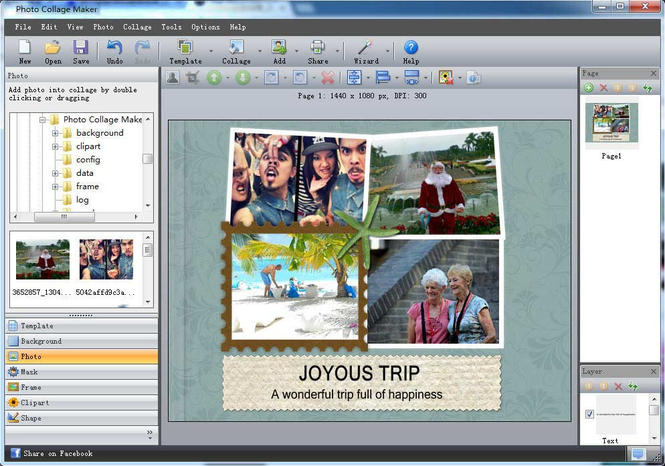Screen dimensions: 665x466
Task: Click the New document icon
Action: [25, 47]
